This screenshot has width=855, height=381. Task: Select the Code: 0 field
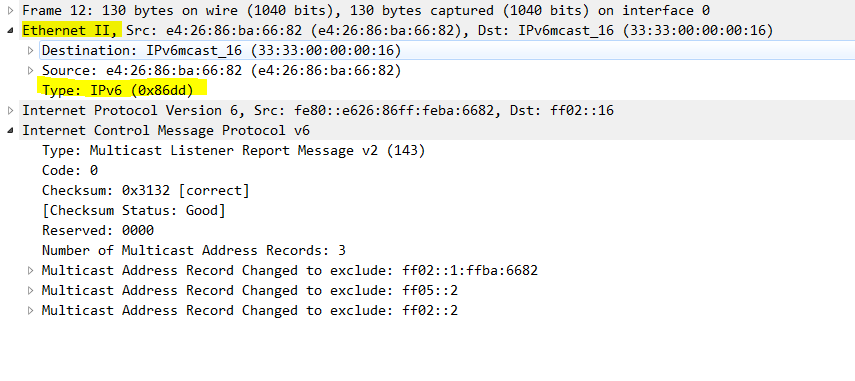(70, 171)
